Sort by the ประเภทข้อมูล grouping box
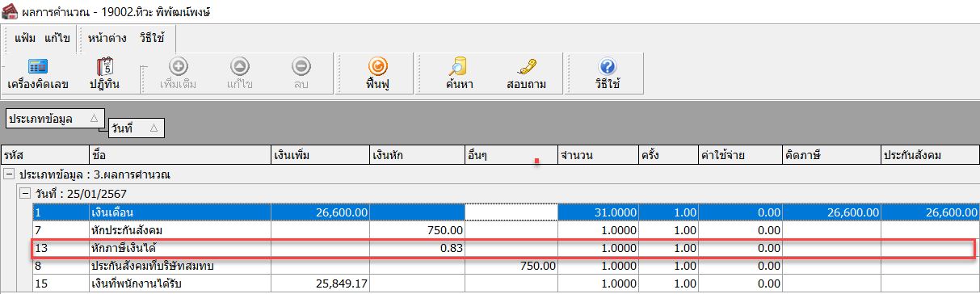The height and width of the screenshot is (294, 980). pyautogui.click(x=54, y=119)
